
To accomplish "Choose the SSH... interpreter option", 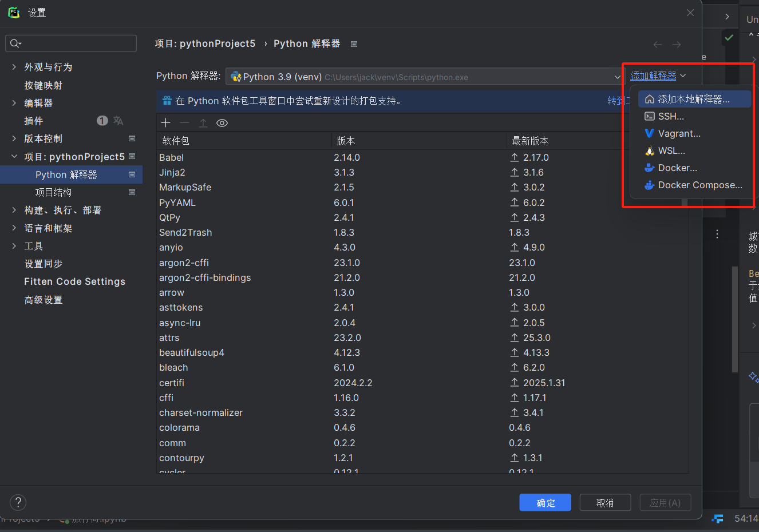I will (694, 116).
